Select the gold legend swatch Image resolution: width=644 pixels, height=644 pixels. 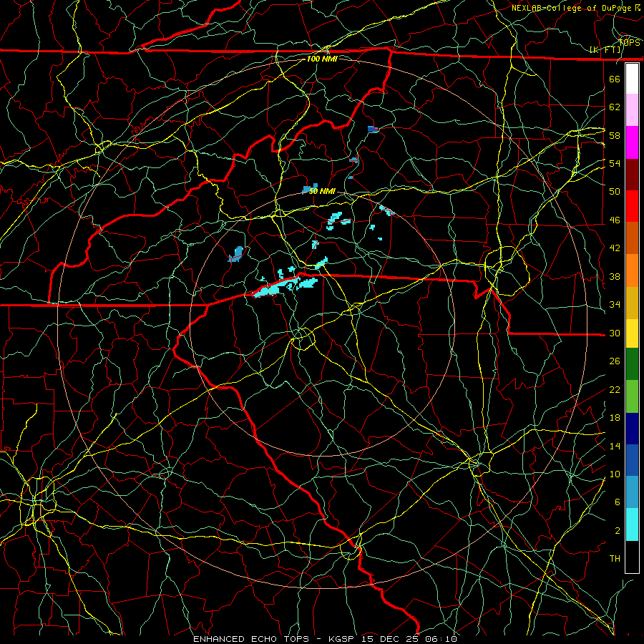pos(632,303)
